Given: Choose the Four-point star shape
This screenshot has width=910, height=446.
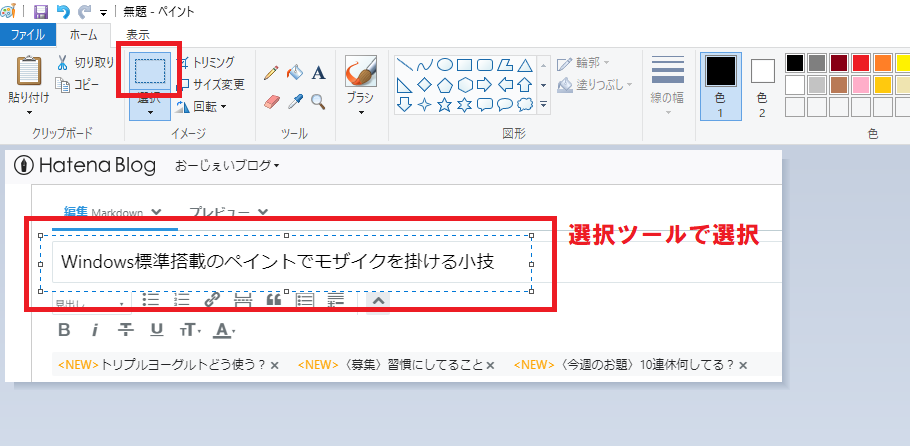Looking at the screenshot, I should click(x=424, y=105).
